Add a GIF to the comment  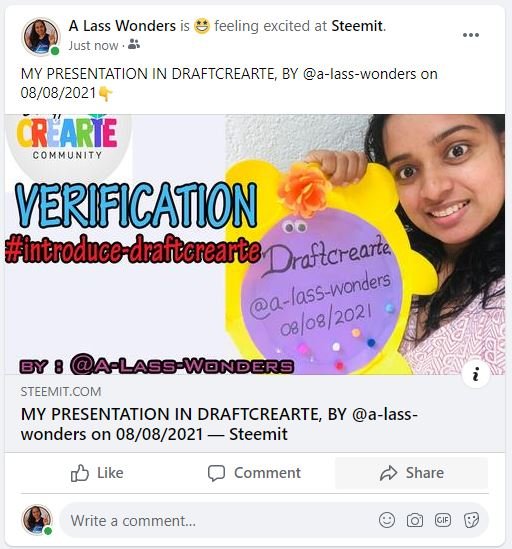tap(443, 520)
